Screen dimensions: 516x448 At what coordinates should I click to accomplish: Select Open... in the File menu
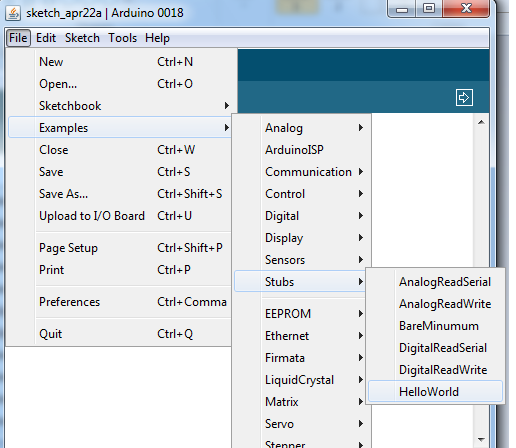coord(120,84)
